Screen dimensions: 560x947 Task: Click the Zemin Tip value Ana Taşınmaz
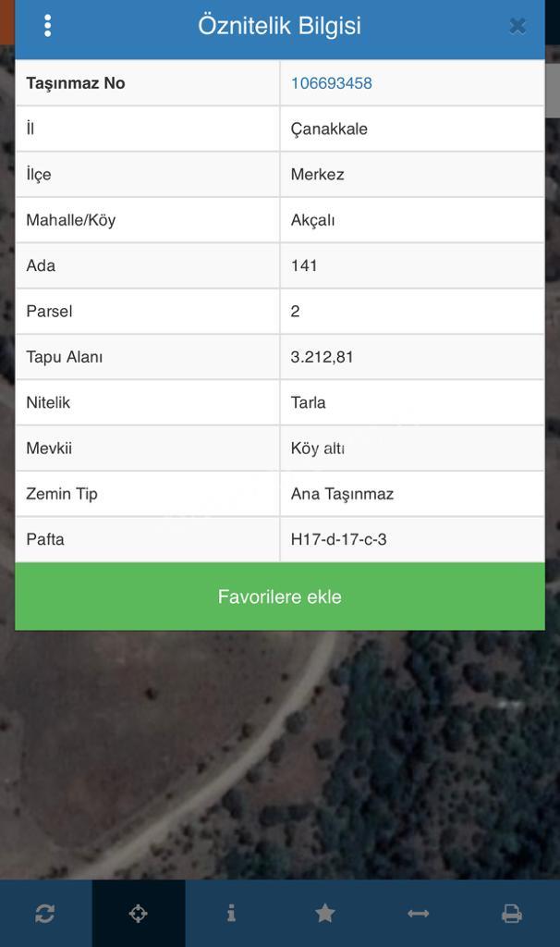342,494
